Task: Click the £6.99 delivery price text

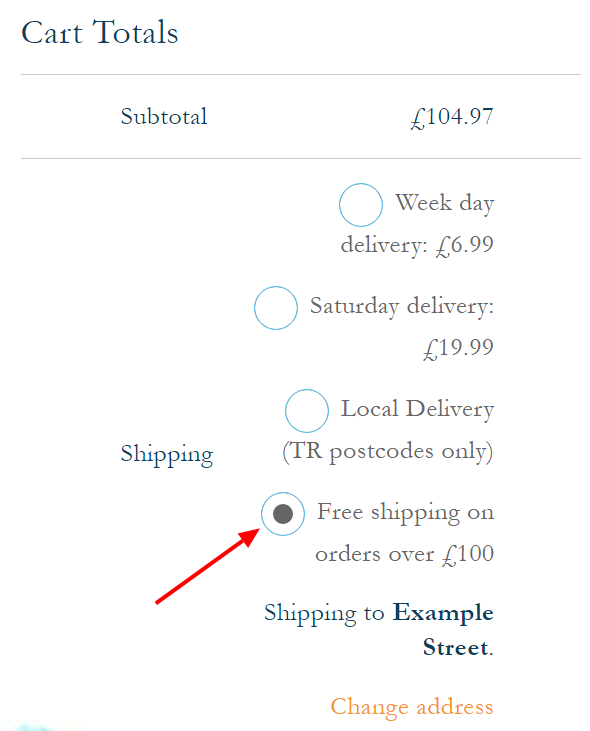Action: click(464, 245)
